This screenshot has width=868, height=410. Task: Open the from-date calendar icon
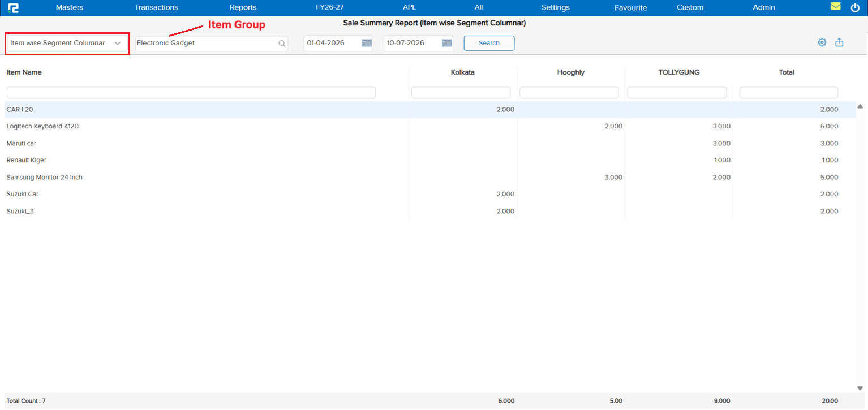pyautogui.click(x=367, y=43)
